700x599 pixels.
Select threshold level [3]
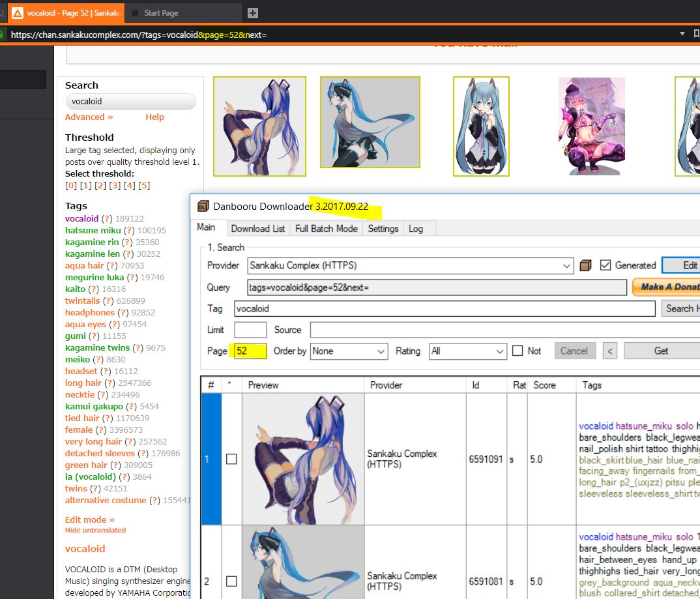pos(115,185)
